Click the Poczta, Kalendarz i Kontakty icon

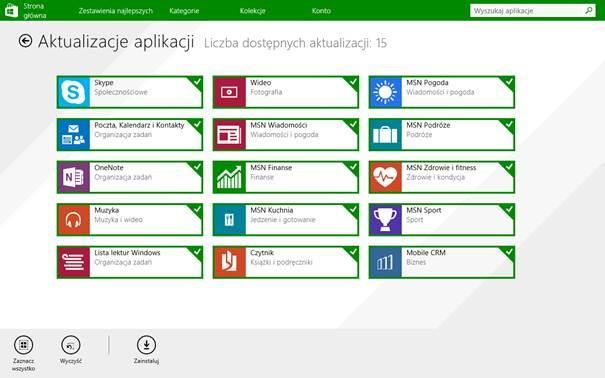[74, 135]
